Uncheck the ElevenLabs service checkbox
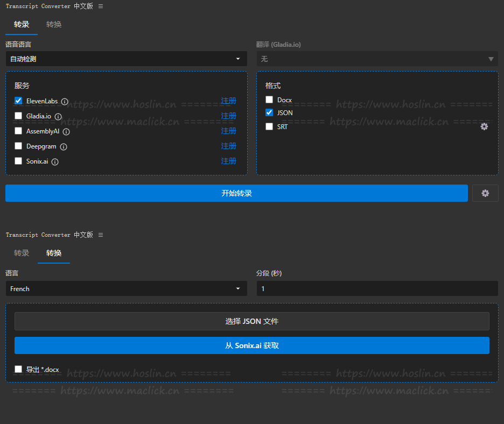Screen dimensions: 504x424 pos(18,101)
